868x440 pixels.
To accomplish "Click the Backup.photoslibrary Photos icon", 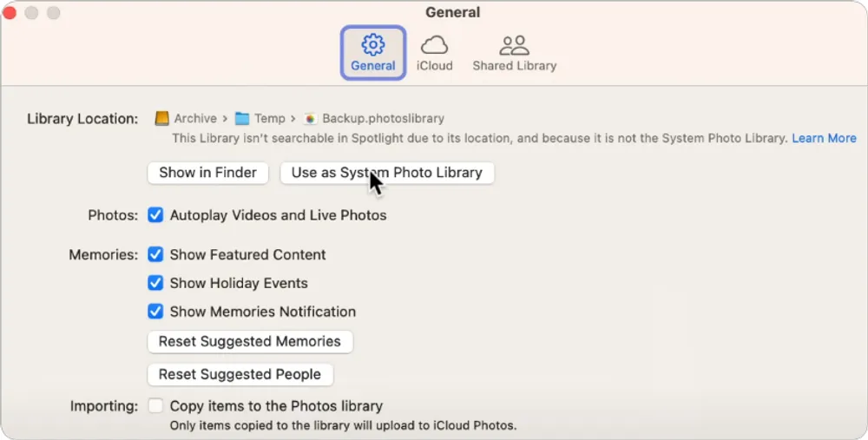I will coord(310,119).
